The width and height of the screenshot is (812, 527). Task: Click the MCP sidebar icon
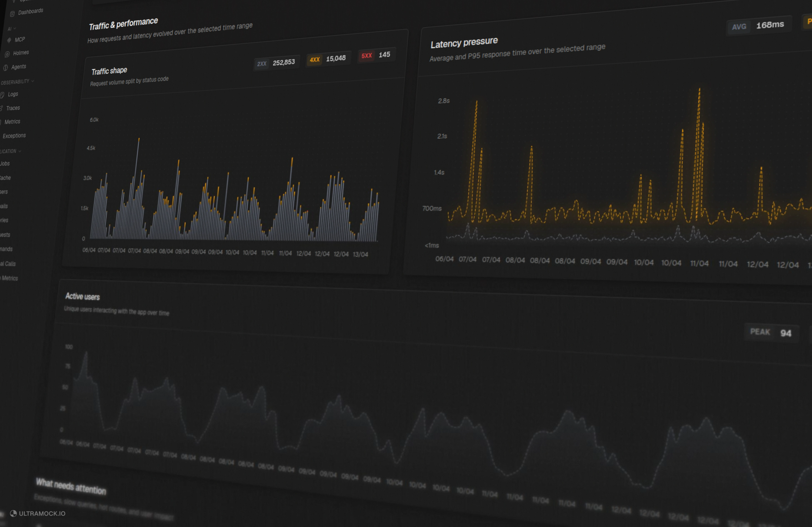(x=9, y=40)
